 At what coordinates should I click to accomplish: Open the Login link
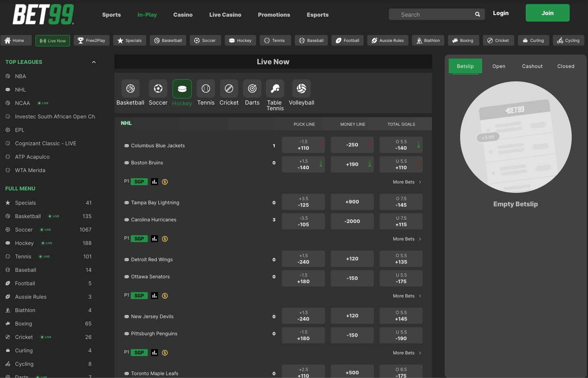[x=500, y=13]
